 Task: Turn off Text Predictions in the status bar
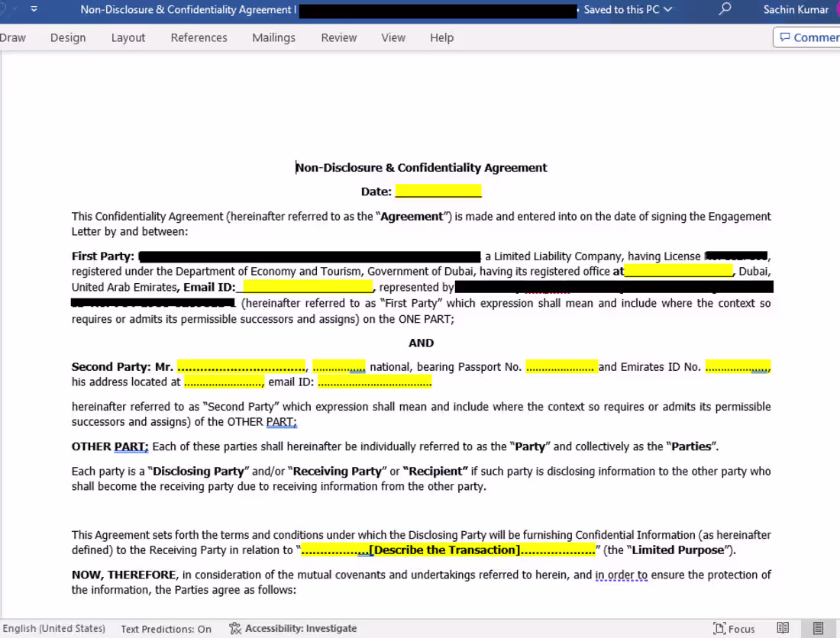click(166, 628)
